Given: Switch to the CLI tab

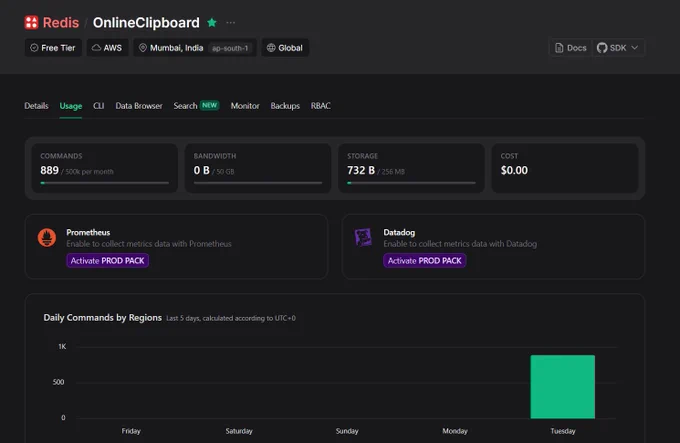Looking at the screenshot, I should point(98,106).
